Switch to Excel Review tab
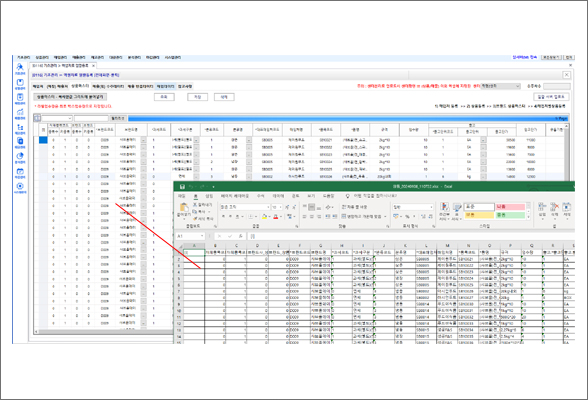588x400 pixels. point(296,196)
